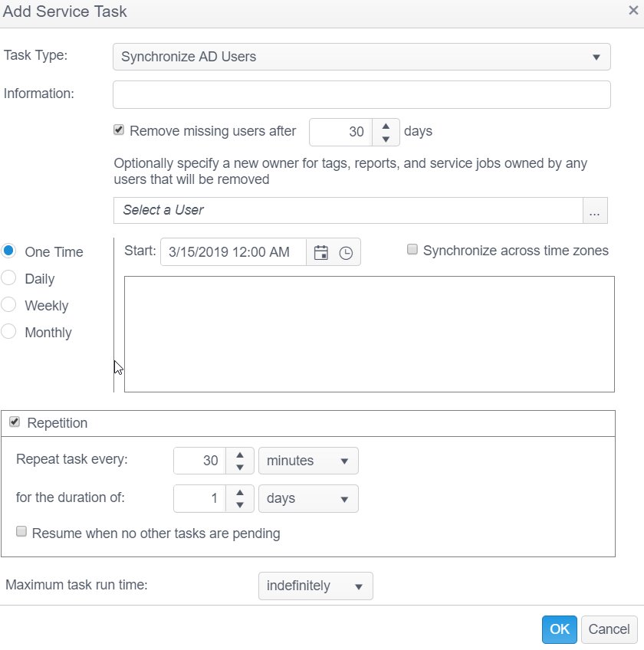Viewport: 644px width, 650px height.
Task: Open the Maximum task run time dropdown
Action: [315, 586]
